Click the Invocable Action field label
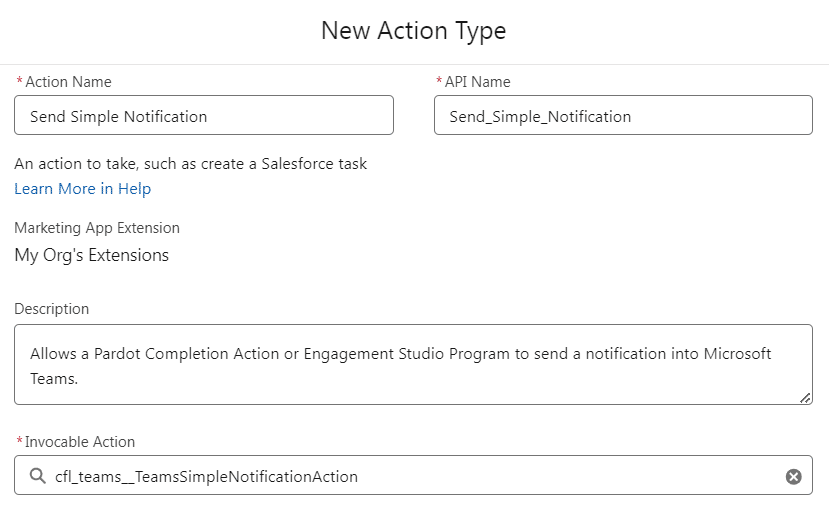The height and width of the screenshot is (507, 829). point(80,442)
